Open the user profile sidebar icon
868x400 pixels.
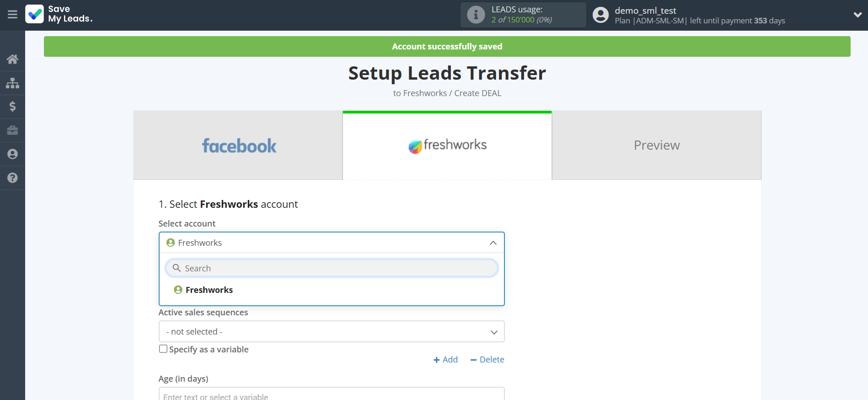12,154
